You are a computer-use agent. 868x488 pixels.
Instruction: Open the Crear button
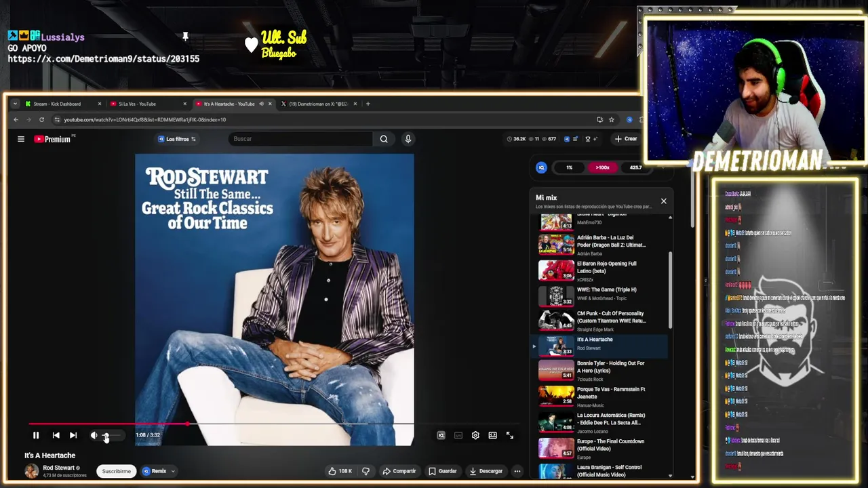(625, 139)
